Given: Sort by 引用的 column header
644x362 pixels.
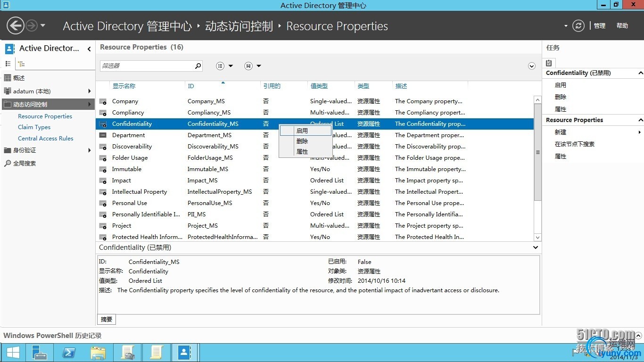Looking at the screenshot, I should [x=272, y=86].
